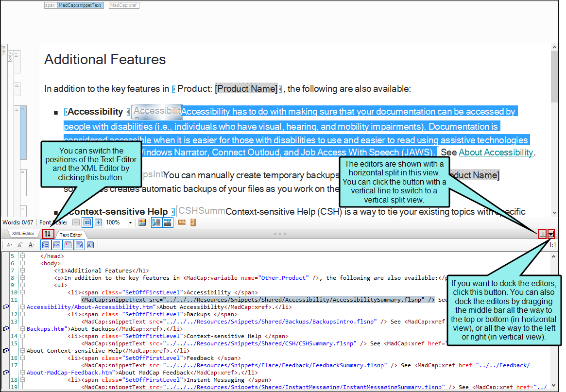Screen dimensions: 566x392
Task: Click the horizontal ruler icon
Action: 182,222
